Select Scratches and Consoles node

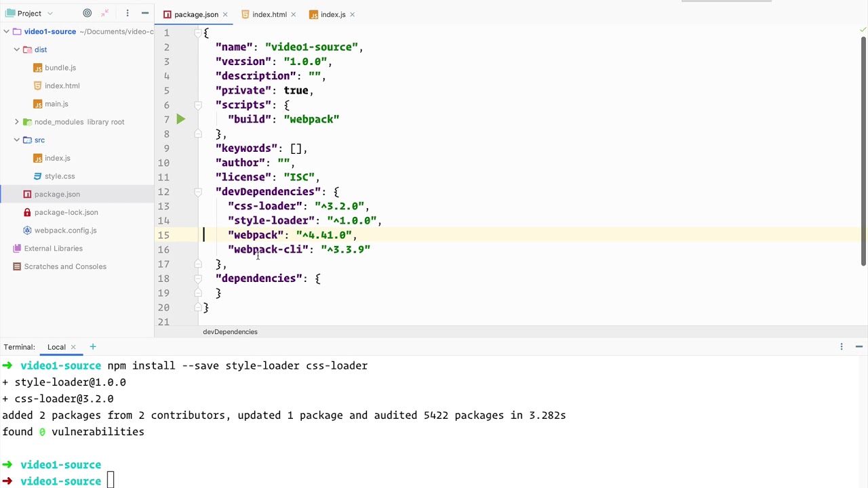[x=65, y=266]
